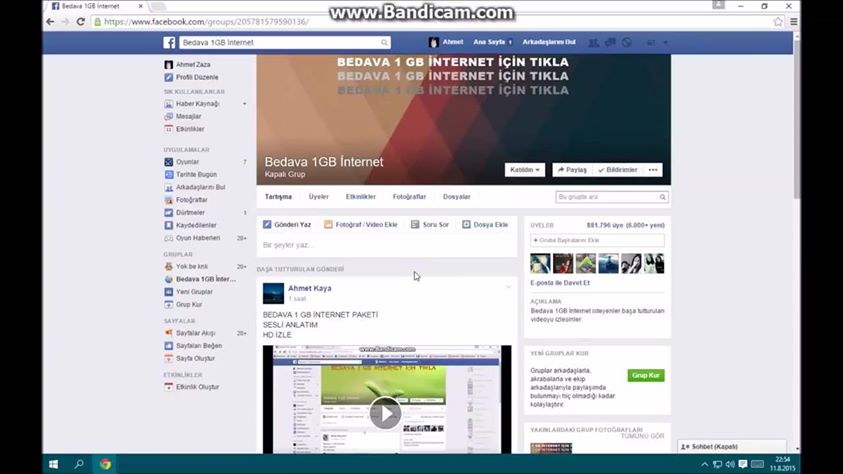Click the search magnifier in Facebook search bar
This screenshot has width=843, height=474.
384,42
